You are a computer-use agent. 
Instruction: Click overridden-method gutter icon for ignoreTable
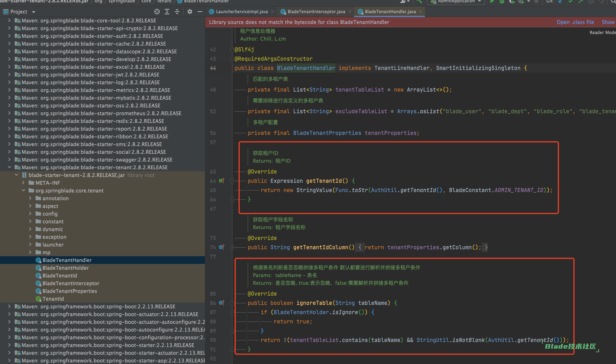tap(222, 303)
